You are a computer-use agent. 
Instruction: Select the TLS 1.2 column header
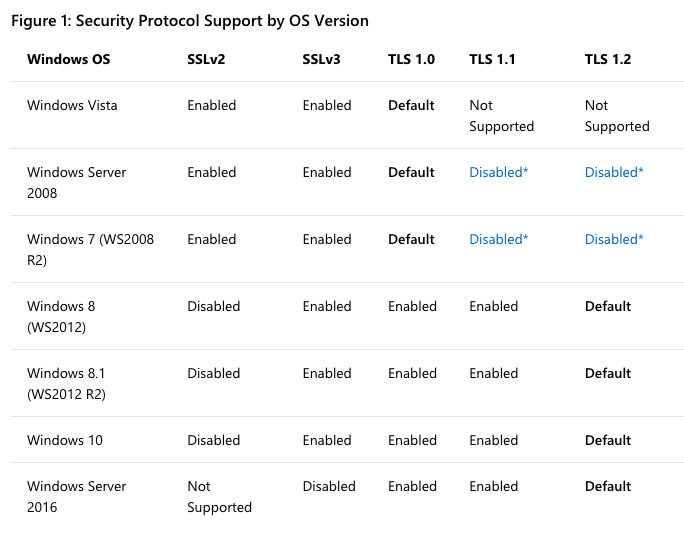(x=608, y=59)
